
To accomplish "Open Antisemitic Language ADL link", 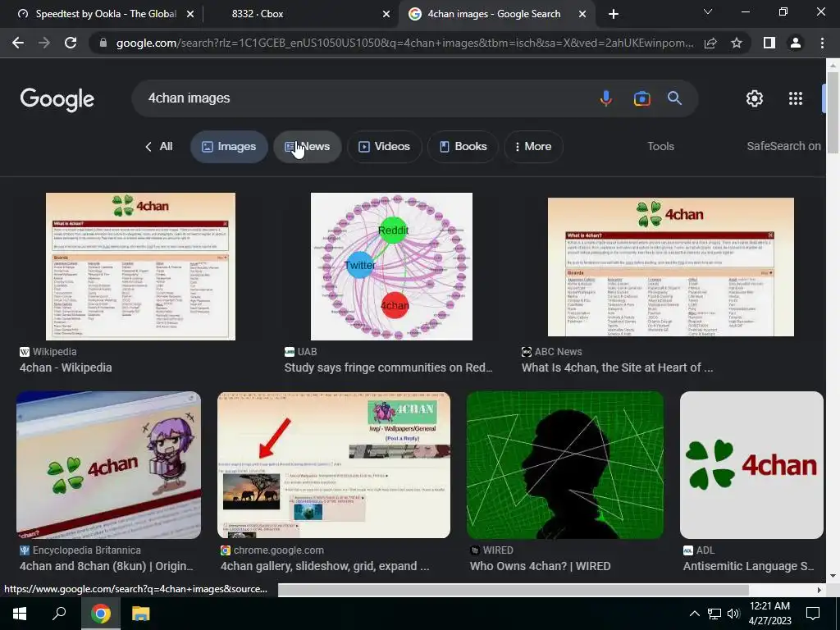I will pyautogui.click(x=748, y=566).
